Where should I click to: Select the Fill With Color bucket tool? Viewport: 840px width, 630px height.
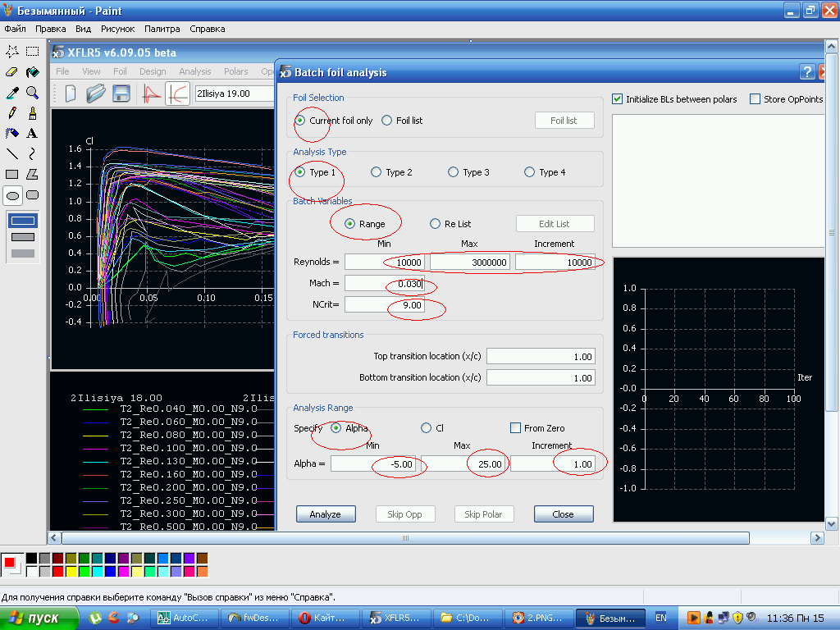click(32, 72)
